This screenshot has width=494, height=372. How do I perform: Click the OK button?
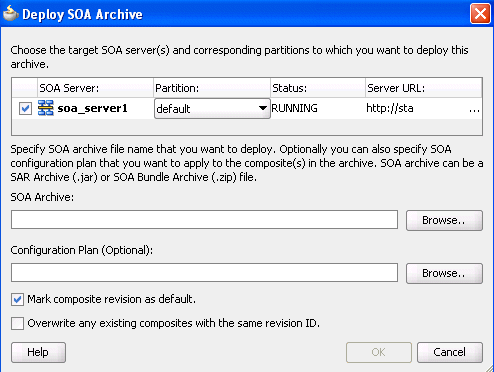(379, 352)
